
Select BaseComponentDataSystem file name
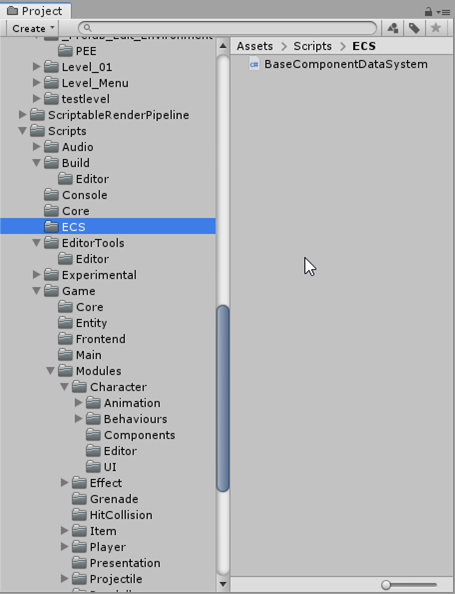coord(346,64)
